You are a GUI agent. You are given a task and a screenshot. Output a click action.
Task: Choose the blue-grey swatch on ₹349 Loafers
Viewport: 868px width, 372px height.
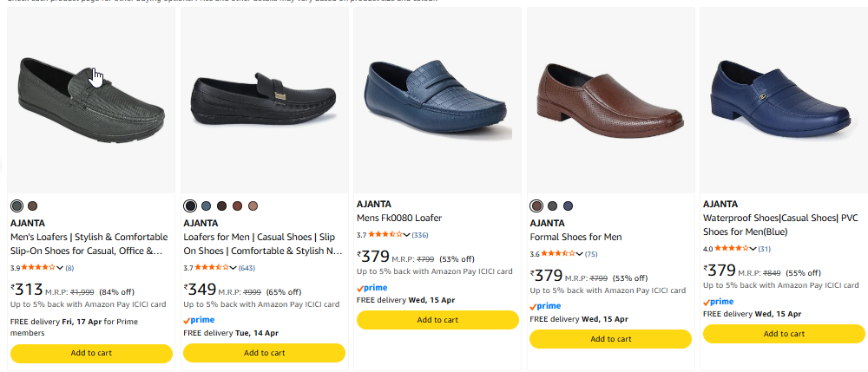206,206
